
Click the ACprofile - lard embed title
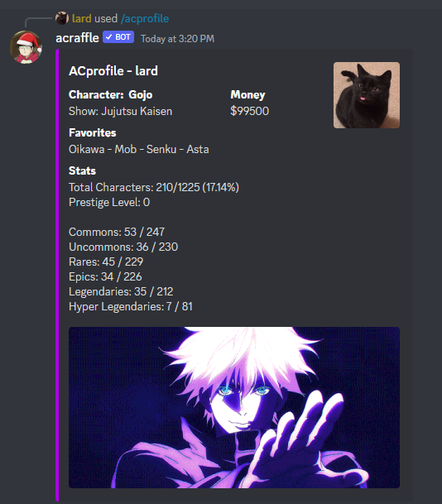pyautogui.click(x=113, y=71)
